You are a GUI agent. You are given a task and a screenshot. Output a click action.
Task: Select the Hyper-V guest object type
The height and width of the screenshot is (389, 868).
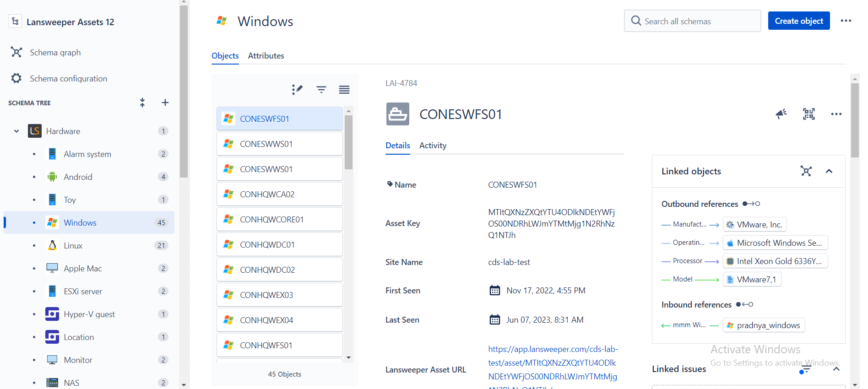pyautogui.click(x=89, y=314)
